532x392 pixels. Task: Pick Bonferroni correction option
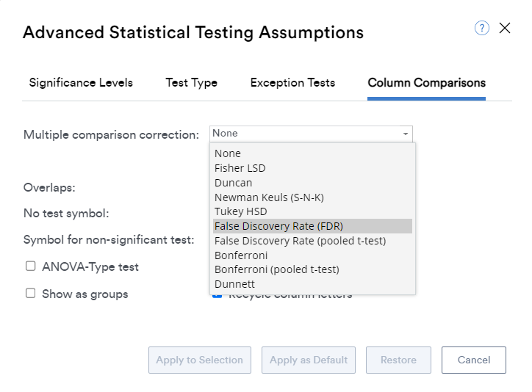pyautogui.click(x=241, y=255)
